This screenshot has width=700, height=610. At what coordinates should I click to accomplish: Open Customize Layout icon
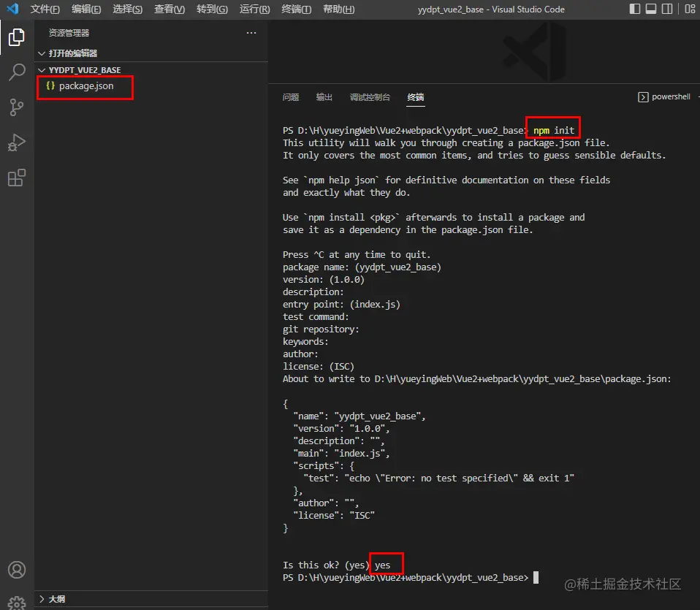(x=690, y=9)
